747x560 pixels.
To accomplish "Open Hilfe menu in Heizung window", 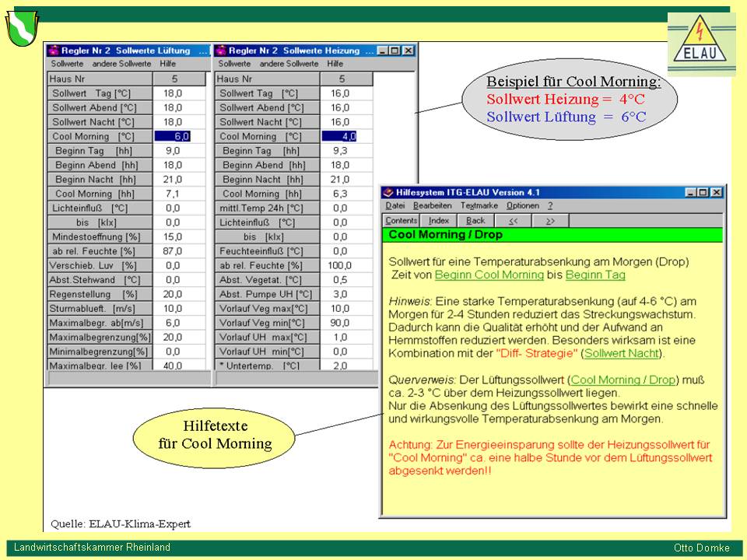I will (335, 64).
